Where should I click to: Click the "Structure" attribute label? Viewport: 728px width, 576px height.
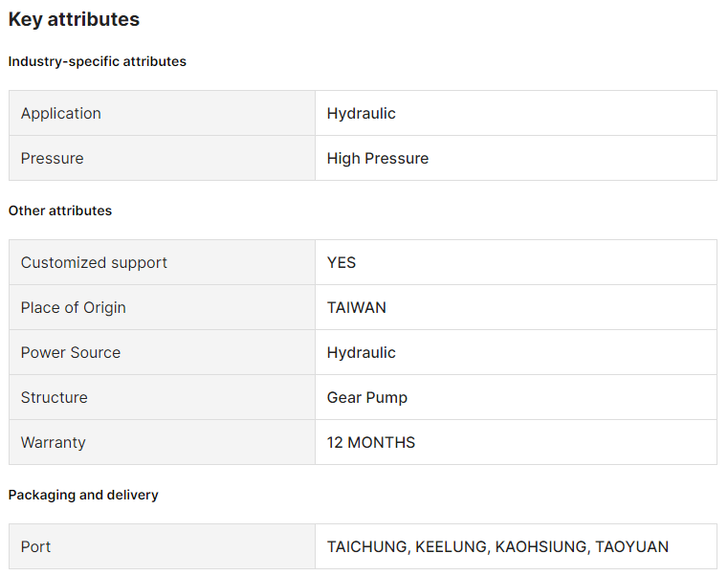(x=54, y=397)
